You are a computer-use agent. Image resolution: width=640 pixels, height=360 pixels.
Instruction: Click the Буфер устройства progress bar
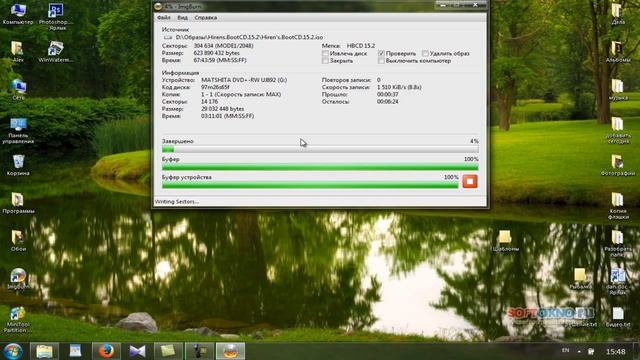click(x=310, y=185)
